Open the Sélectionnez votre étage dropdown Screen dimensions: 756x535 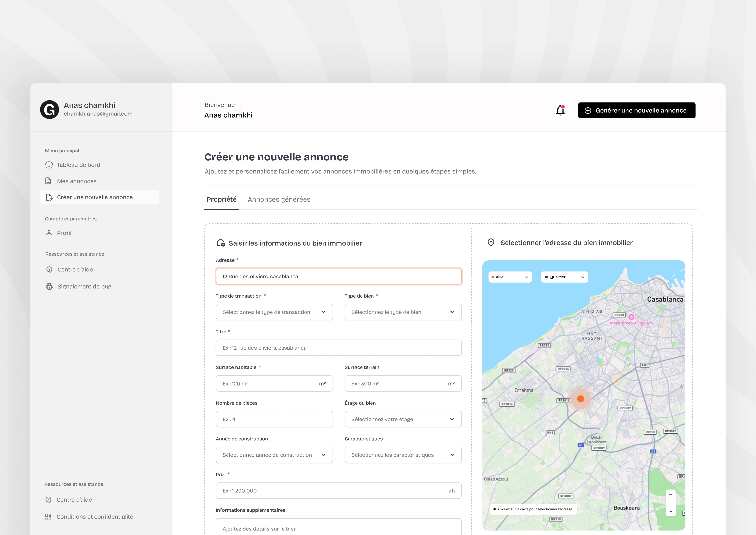(403, 419)
